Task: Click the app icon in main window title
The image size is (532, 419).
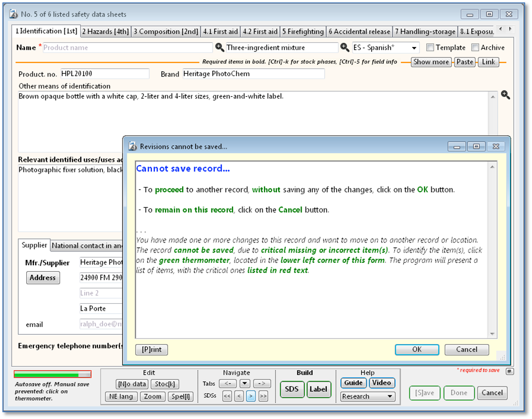Action: point(14,14)
